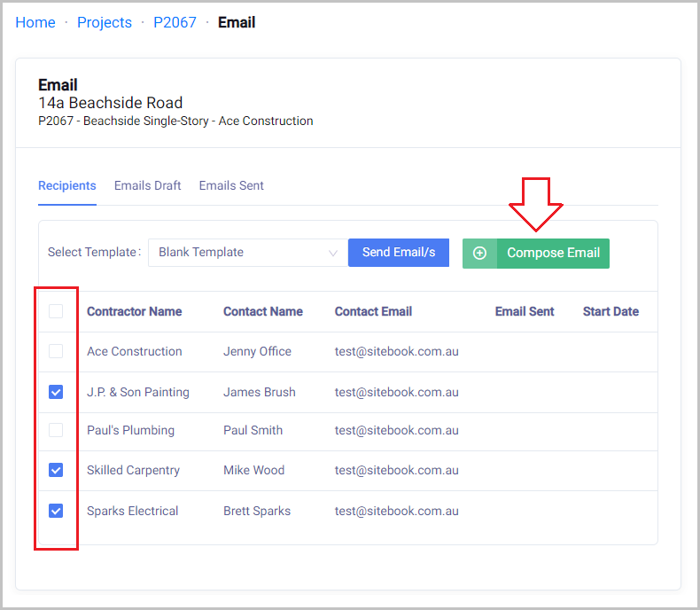Sort by Contractor Name column header
The width and height of the screenshot is (700, 610).
135,311
